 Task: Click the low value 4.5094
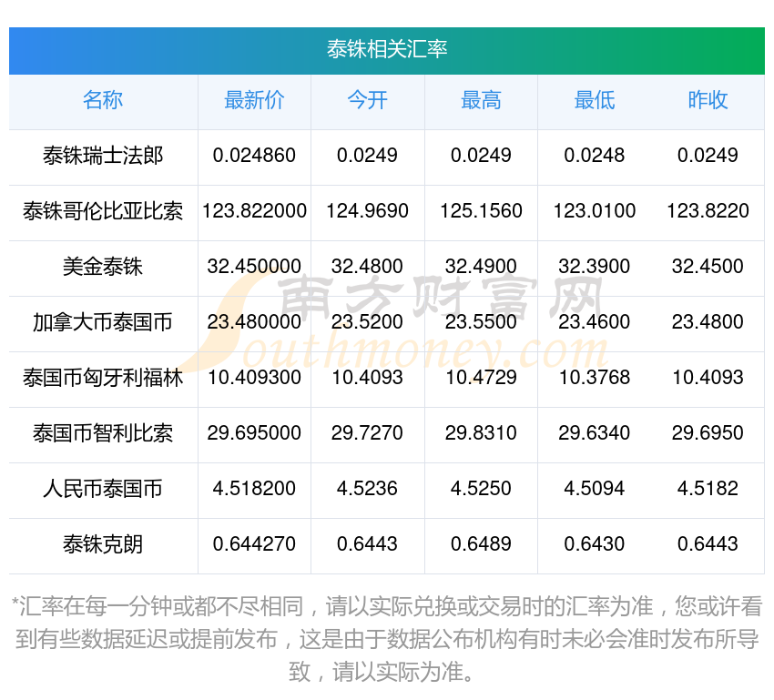pyautogui.click(x=595, y=489)
